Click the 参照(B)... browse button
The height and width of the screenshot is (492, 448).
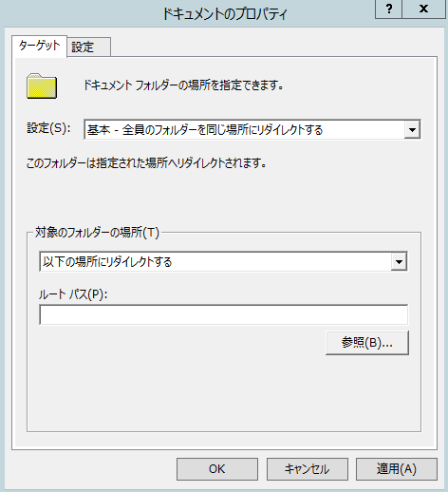[x=367, y=343]
